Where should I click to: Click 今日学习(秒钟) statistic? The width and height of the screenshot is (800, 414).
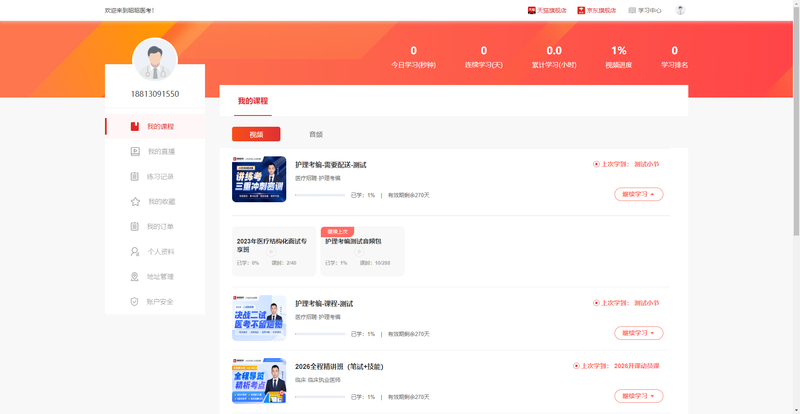413,57
